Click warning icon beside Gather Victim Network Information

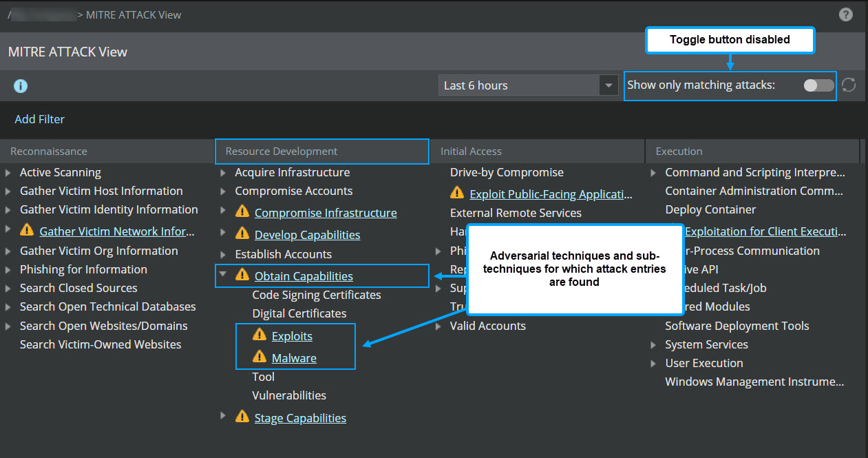tap(27, 230)
